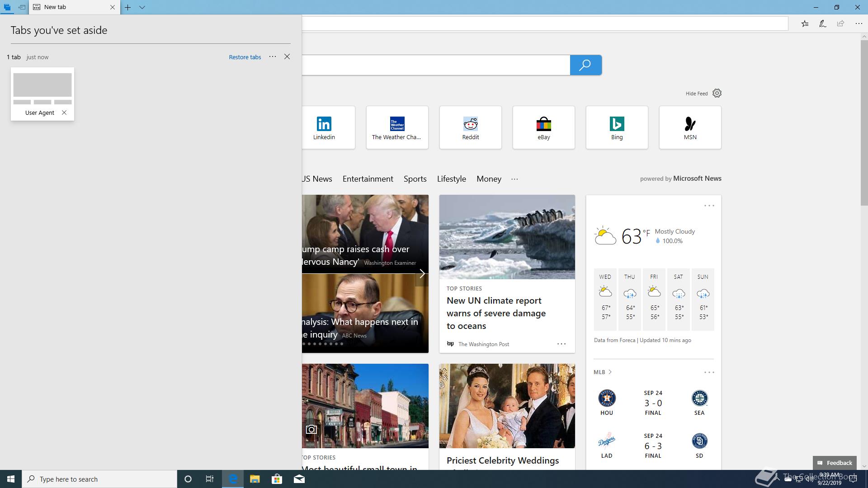Close the New tab tab

(113, 7)
